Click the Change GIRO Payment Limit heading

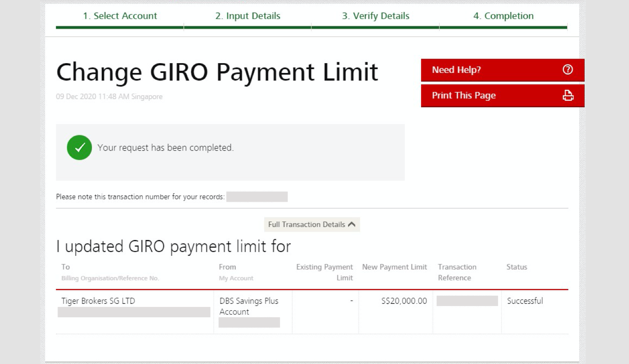tap(217, 72)
